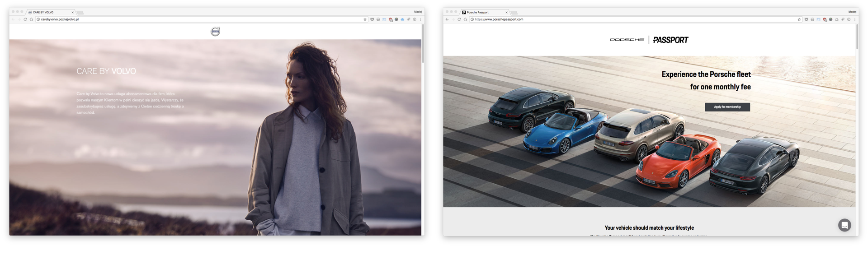
Task: Click the Apply for membership button
Action: [x=727, y=107]
